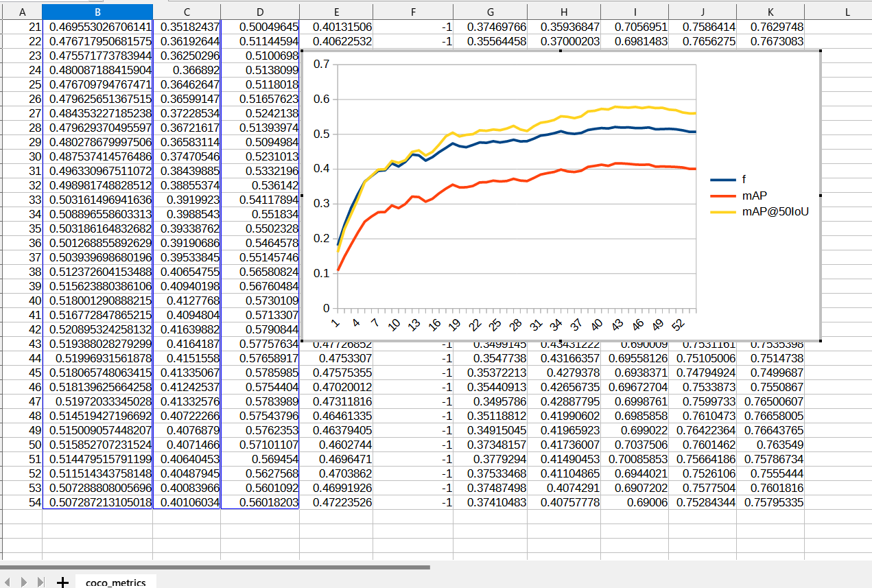Click the chart x-axis label 28

515,325
